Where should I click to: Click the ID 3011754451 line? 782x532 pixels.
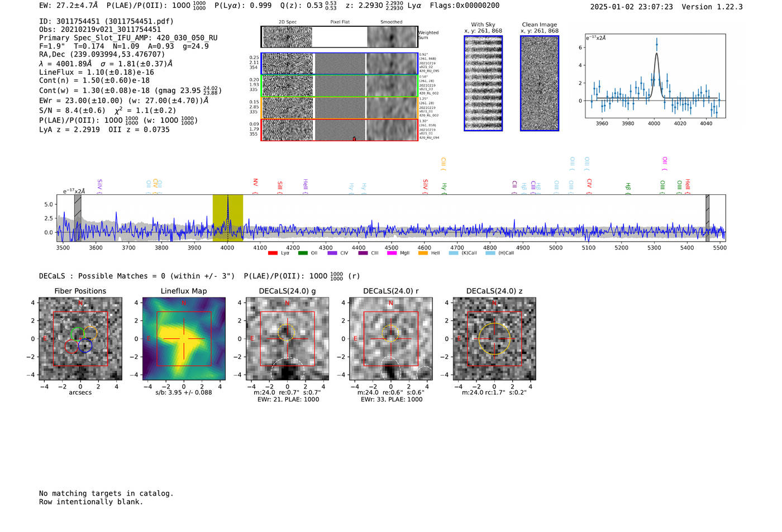tap(106, 21)
